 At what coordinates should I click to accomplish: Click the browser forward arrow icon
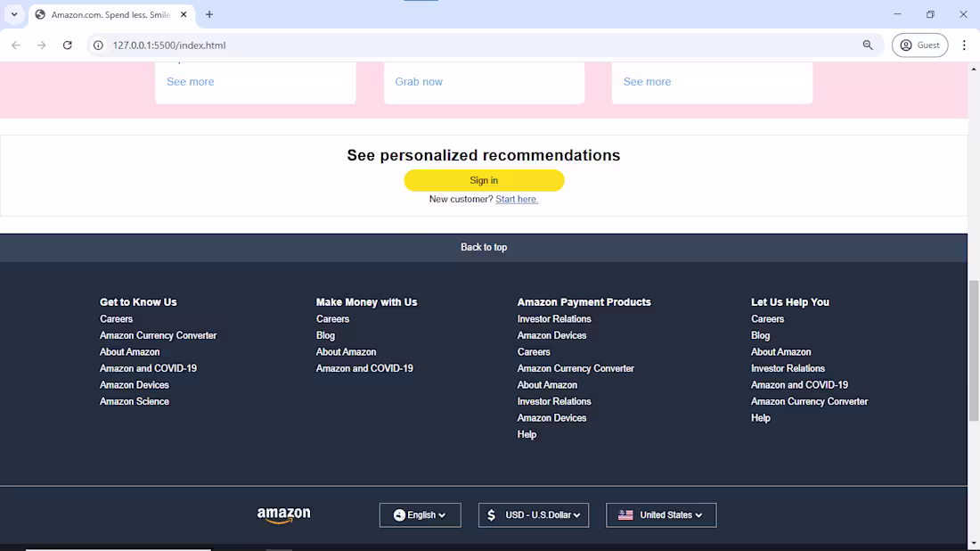click(x=41, y=45)
